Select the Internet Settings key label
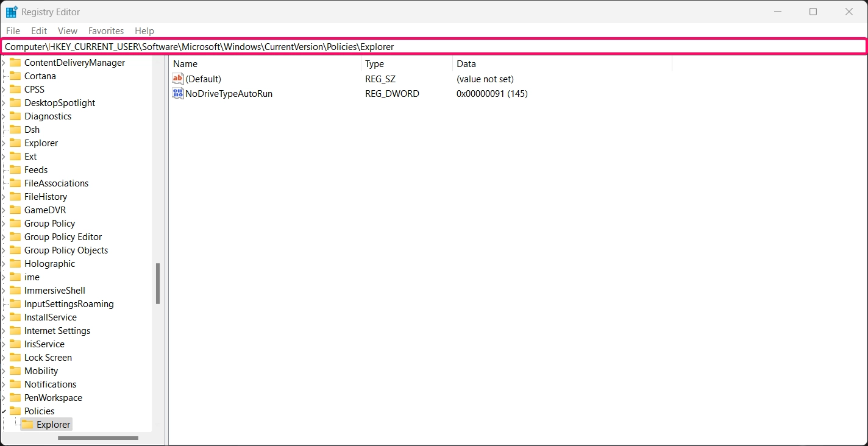This screenshot has height=446, width=868. [x=57, y=330]
